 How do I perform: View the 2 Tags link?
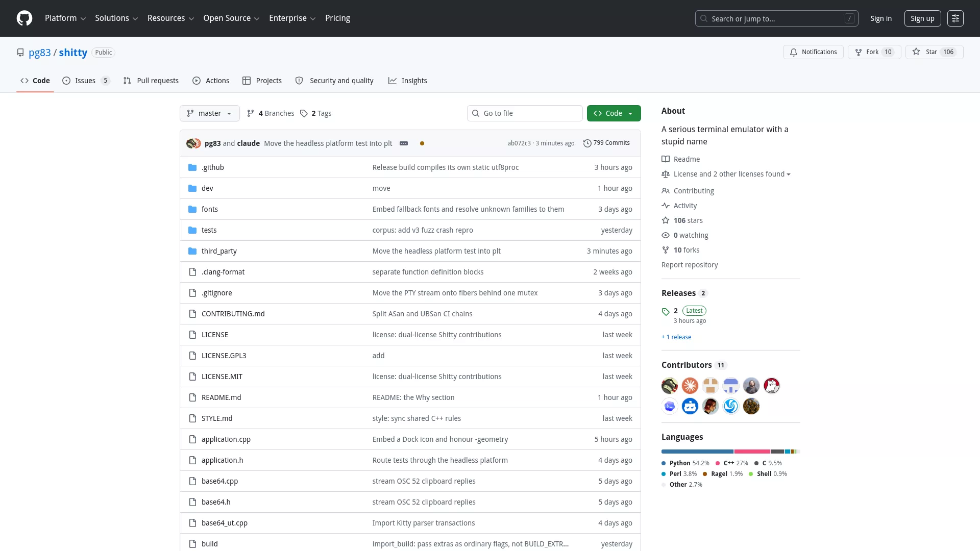(315, 113)
